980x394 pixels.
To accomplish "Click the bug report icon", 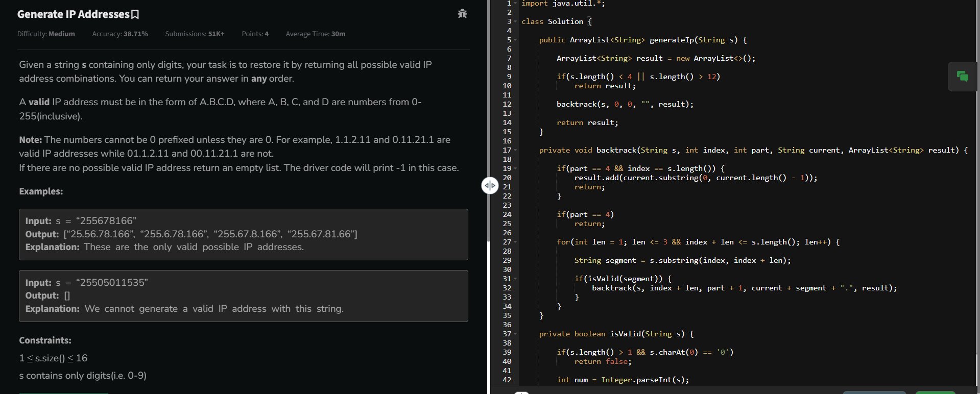I will pyautogui.click(x=462, y=14).
